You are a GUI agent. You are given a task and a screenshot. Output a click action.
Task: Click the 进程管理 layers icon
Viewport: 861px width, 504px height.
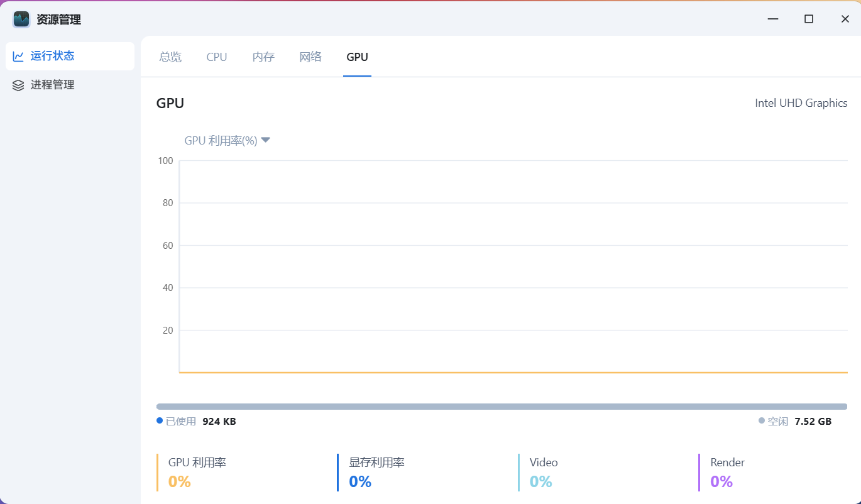(18, 85)
